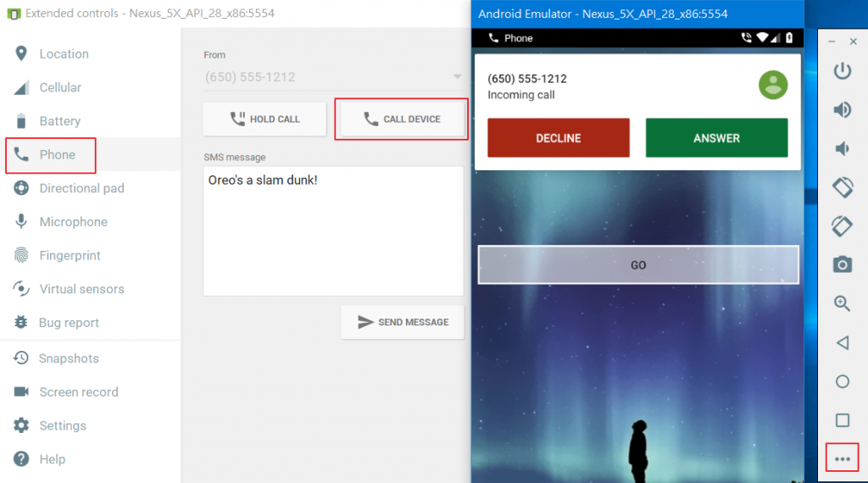Click the (650) 555-1212 caller number in notification
This screenshot has width=868, height=483.
point(527,79)
